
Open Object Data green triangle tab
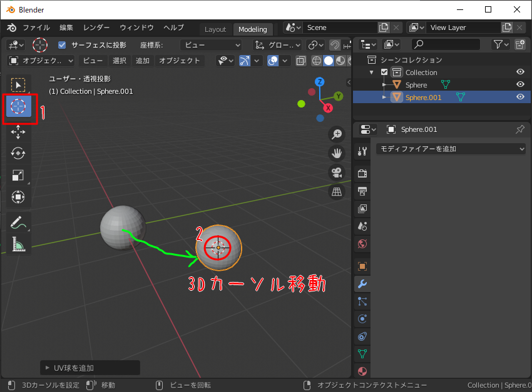pos(362,354)
